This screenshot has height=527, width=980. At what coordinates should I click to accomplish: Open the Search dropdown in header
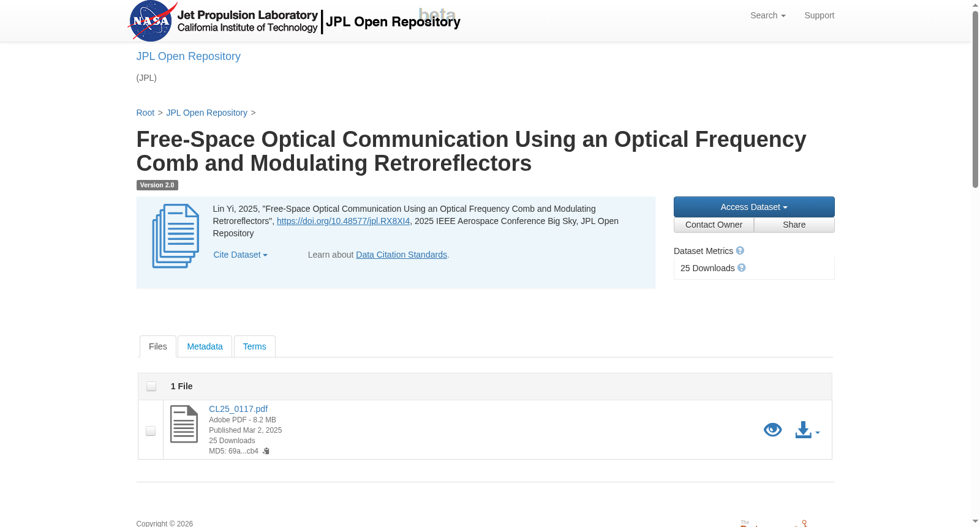(767, 15)
